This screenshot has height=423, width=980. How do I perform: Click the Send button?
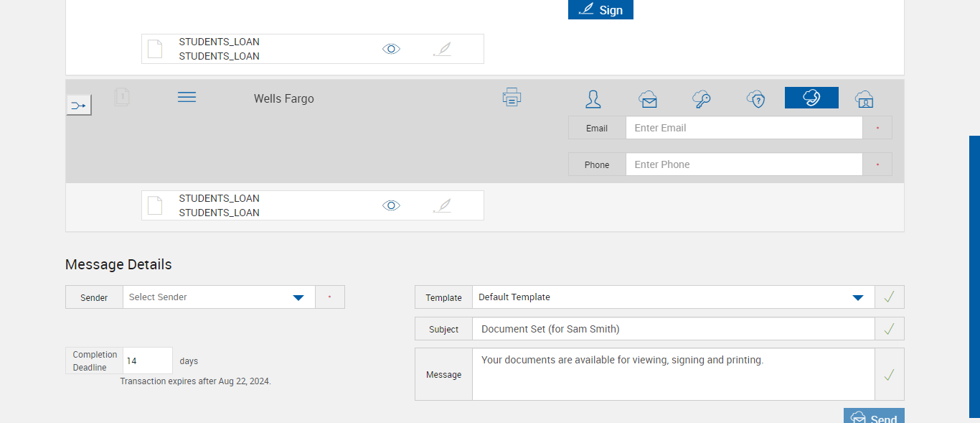coord(874,417)
